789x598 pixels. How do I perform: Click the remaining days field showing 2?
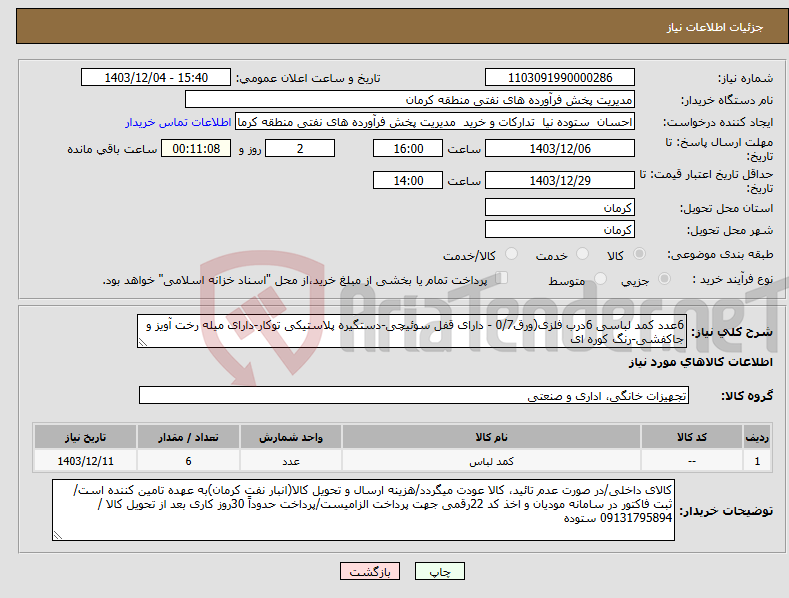pos(300,148)
